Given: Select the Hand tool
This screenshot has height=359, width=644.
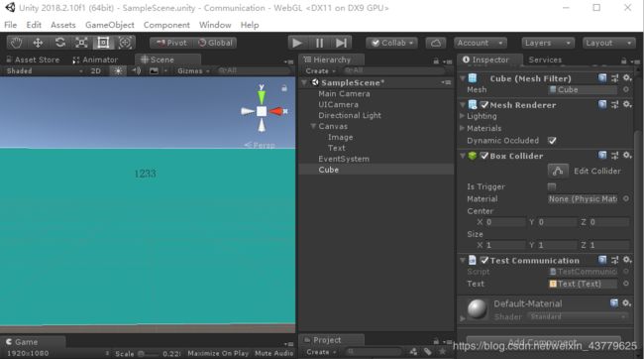Looking at the screenshot, I should tap(16, 43).
